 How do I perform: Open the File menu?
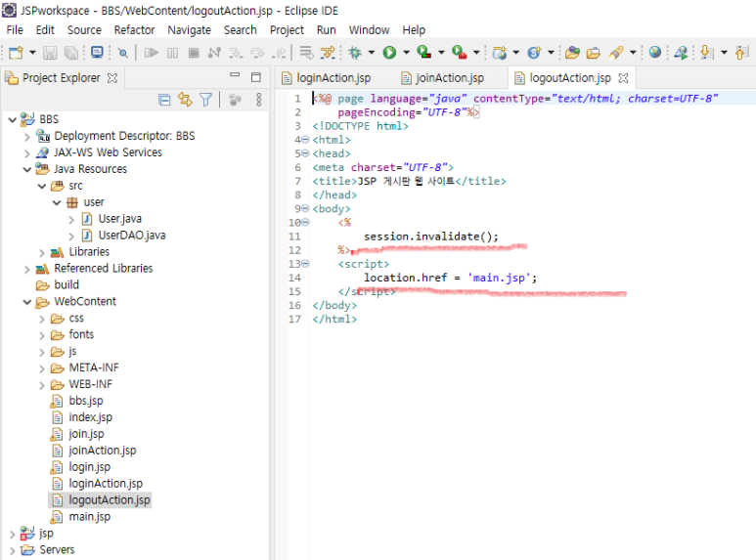point(15,30)
